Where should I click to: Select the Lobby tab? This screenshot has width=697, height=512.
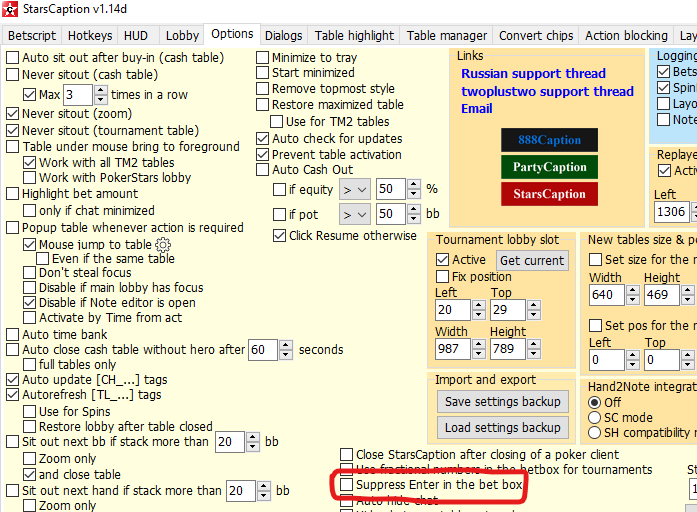pyautogui.click(x=182, y=36)
